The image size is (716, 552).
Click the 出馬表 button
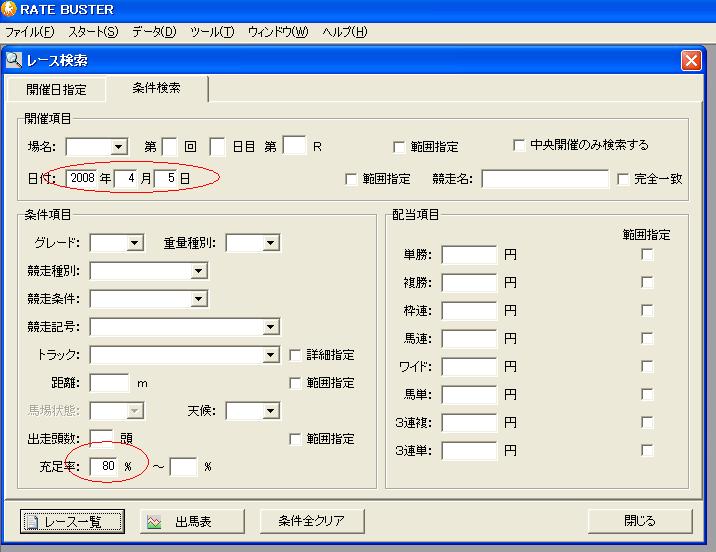[x=192, y=521]
